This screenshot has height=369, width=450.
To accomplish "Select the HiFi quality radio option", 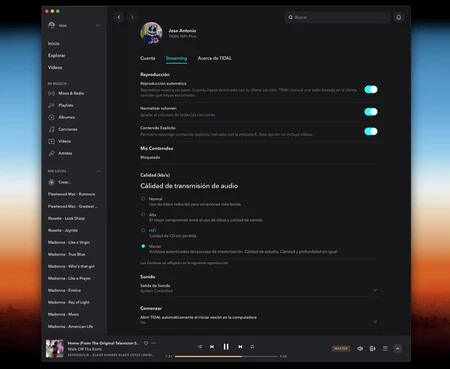I will [143, 230].
